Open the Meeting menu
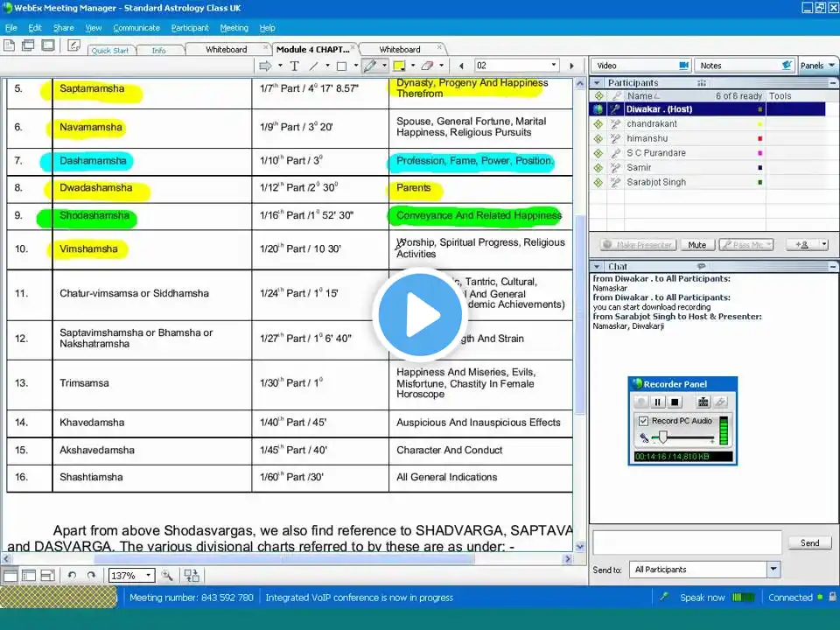The height and width of the screenshot is (630, 840). (x=234, y=28)
